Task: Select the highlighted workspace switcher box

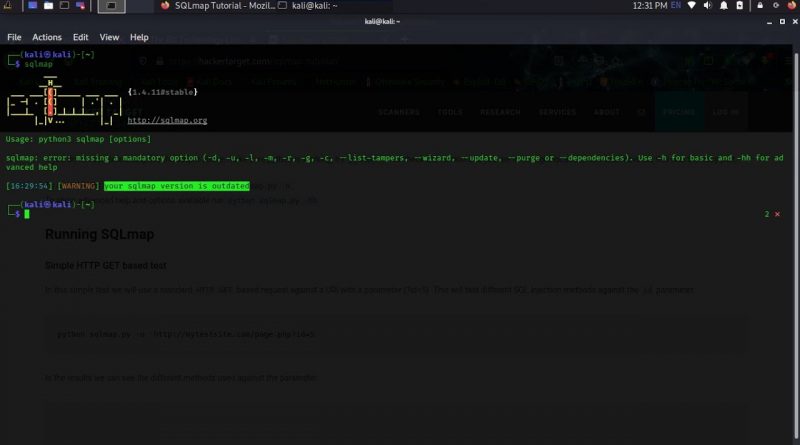Action: (x=111, y=6)
